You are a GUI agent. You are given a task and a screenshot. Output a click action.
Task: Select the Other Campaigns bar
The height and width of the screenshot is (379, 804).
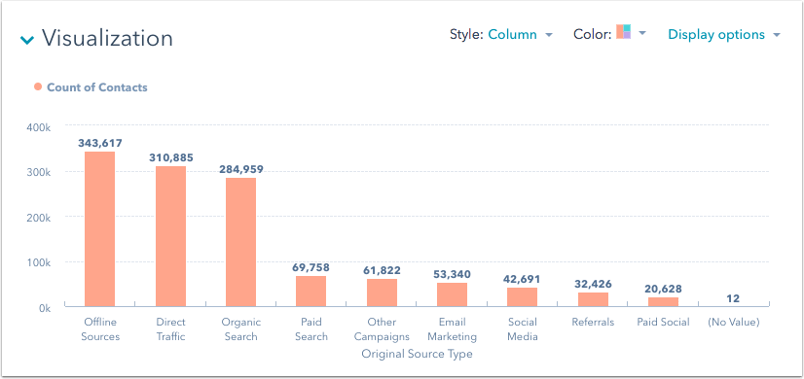[x=381, y=293]
